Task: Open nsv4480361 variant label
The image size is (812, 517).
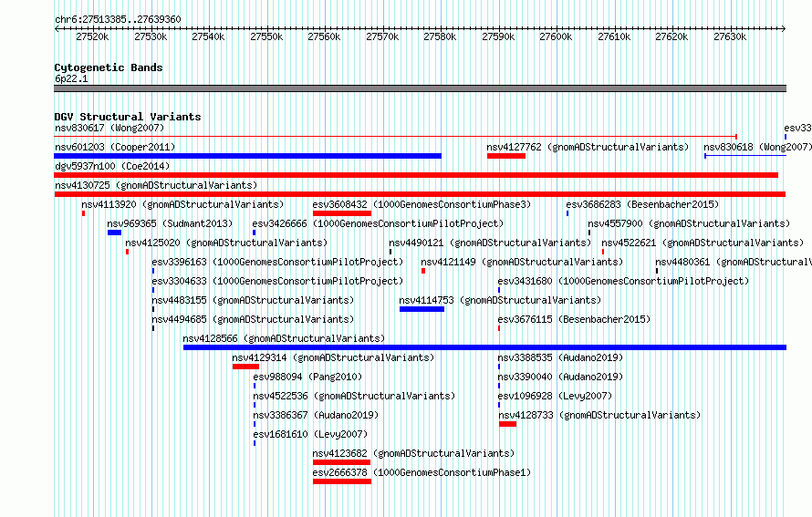Action: [734, 262]
